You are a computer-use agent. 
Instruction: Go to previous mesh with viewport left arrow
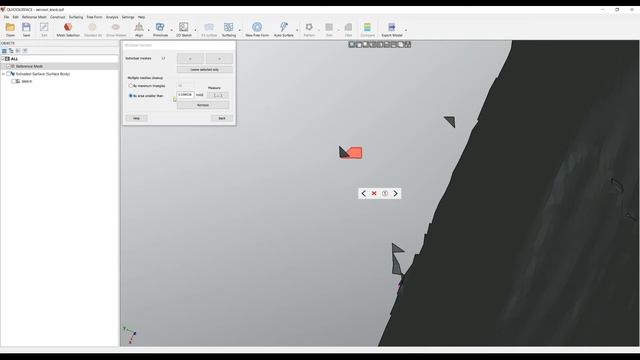(364, 193)
